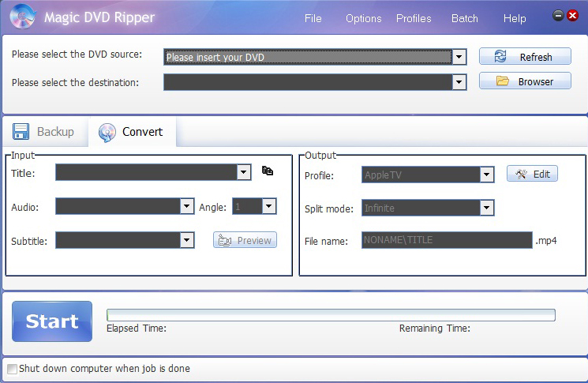This screenshot has height=383, width=588.
Task: Click the conversion progress bar
Action: point(331,315)
